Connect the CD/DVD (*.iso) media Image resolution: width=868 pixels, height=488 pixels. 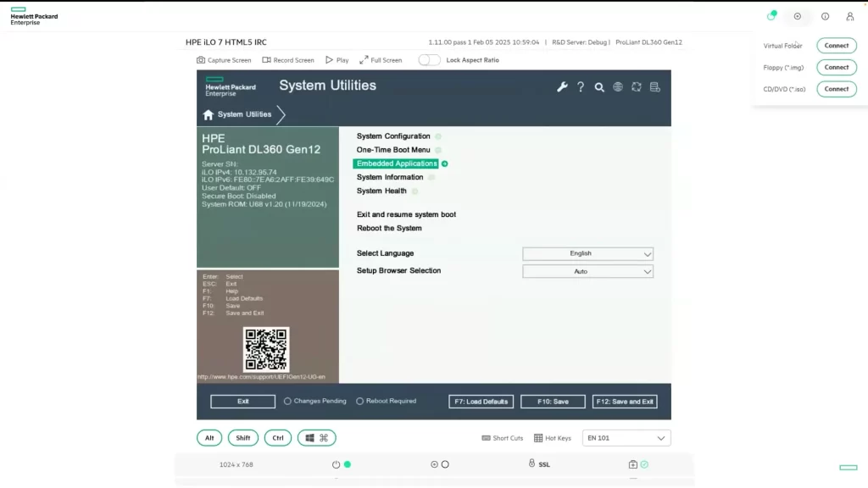pos(837,88)
